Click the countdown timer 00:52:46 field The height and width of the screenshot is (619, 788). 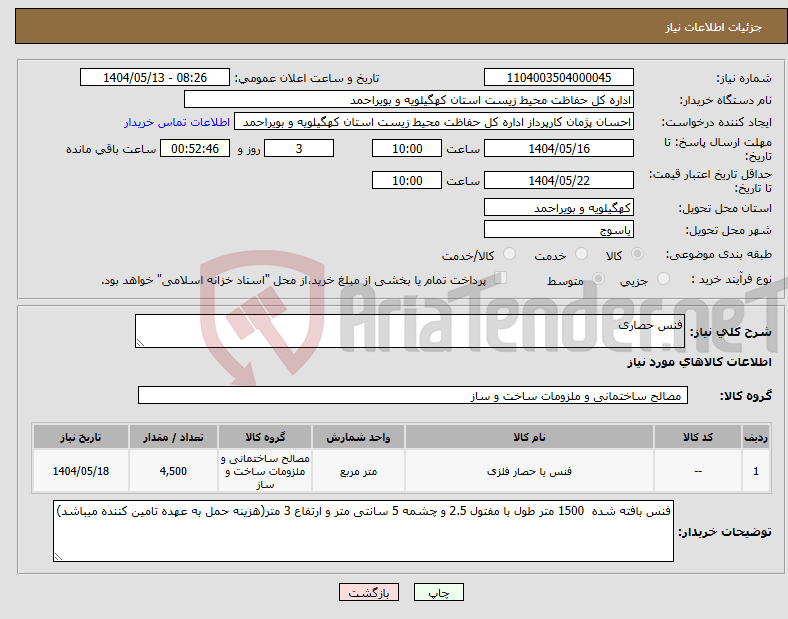point(195,148)
